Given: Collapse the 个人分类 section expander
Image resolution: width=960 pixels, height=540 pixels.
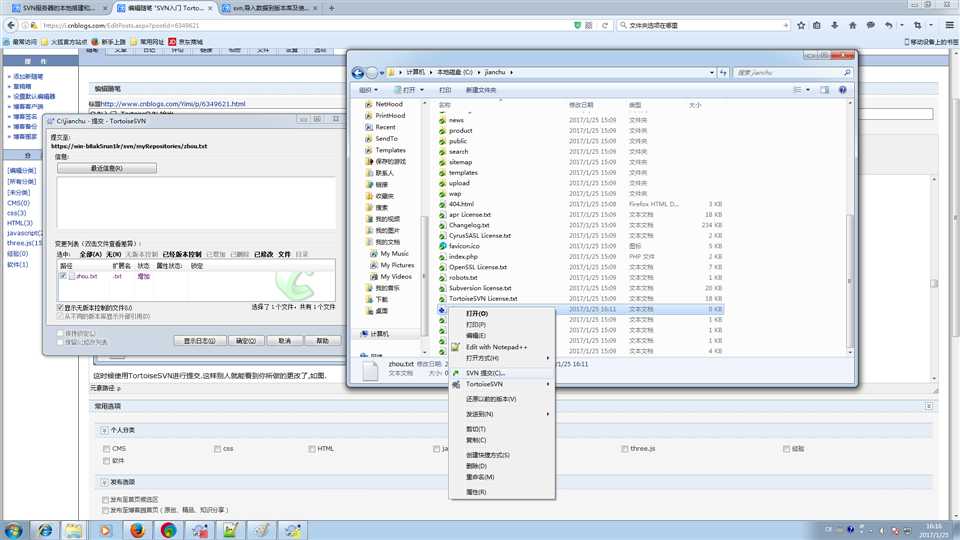Looking at the screenshot, I should click(x=104, y=430).
